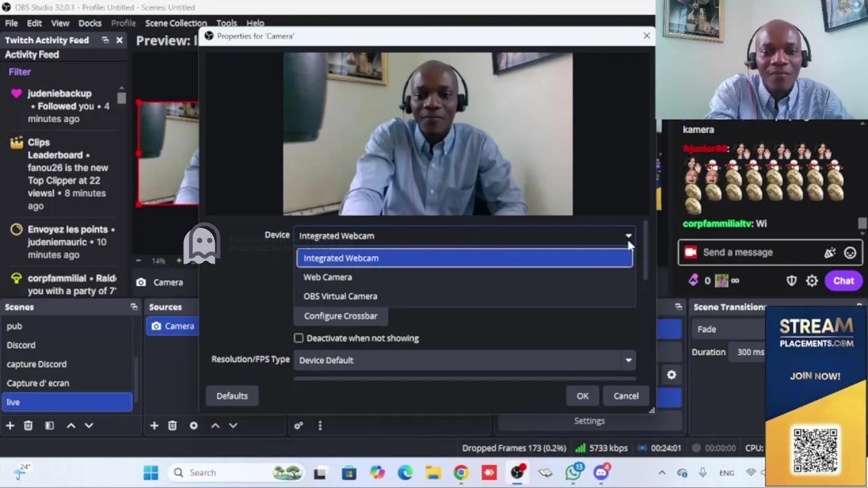Open scene filters icon in Scenes toolbar
This screenshot has height=488, width=868.
click(x=50, y=426)
